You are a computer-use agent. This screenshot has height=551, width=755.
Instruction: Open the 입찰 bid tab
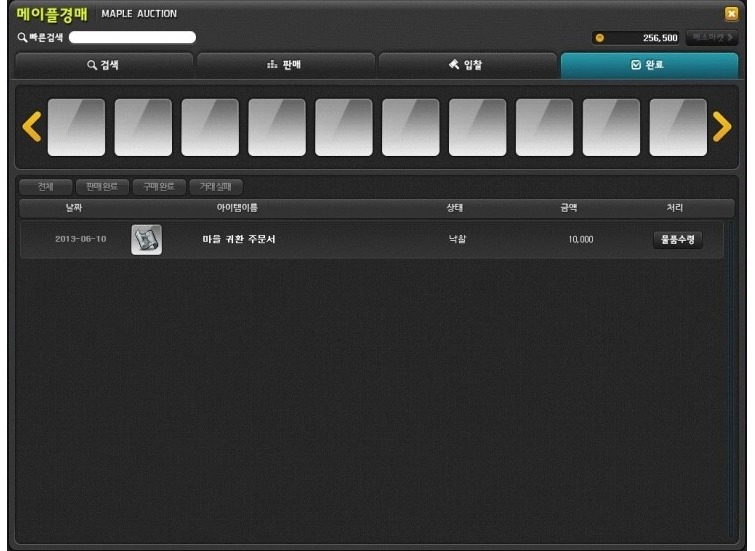pyautogui.click(x=467, y=66)
